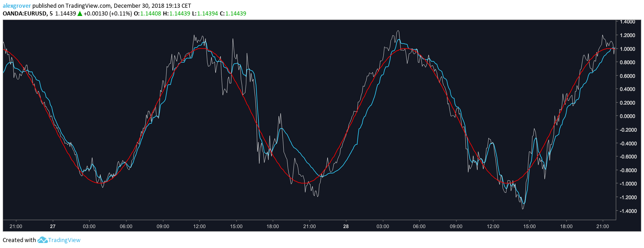The height and width of the screenshot is (248, 644).
Task: Open the alexgrover author link
Action: coord(17,6)
